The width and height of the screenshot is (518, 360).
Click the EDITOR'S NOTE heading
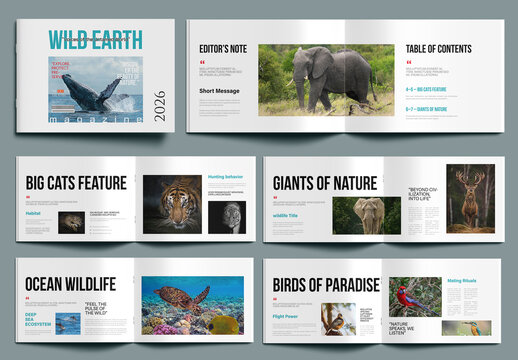point(223,49)
